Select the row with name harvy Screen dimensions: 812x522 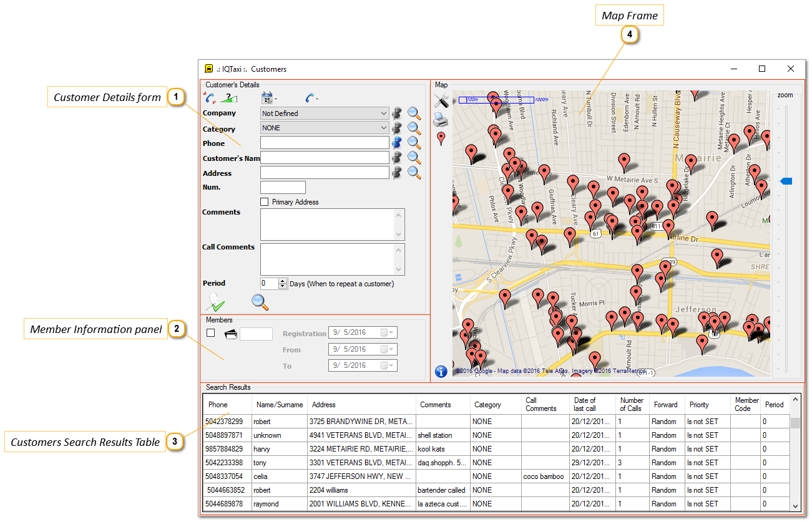[280, 449]
